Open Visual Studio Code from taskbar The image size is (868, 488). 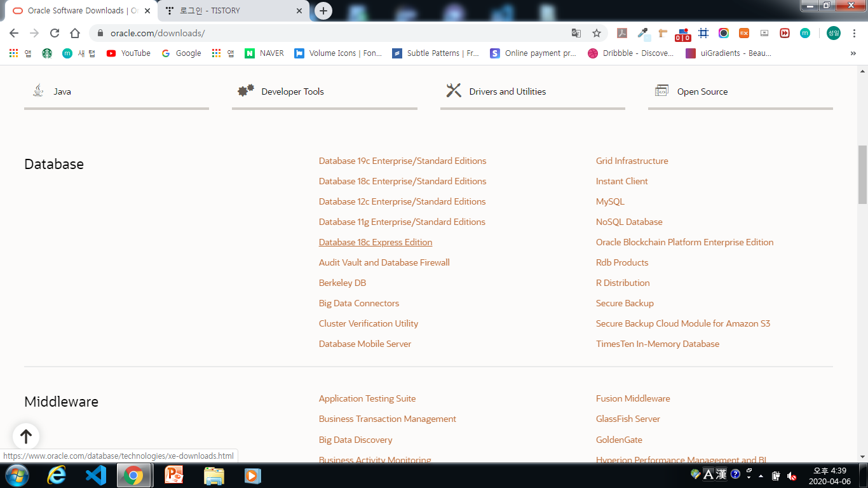pos(95,475)
